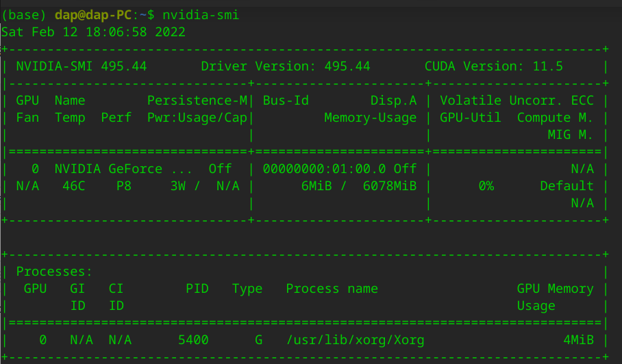
Task: Click the nvidia-smi command text
Action: (201, 14)
